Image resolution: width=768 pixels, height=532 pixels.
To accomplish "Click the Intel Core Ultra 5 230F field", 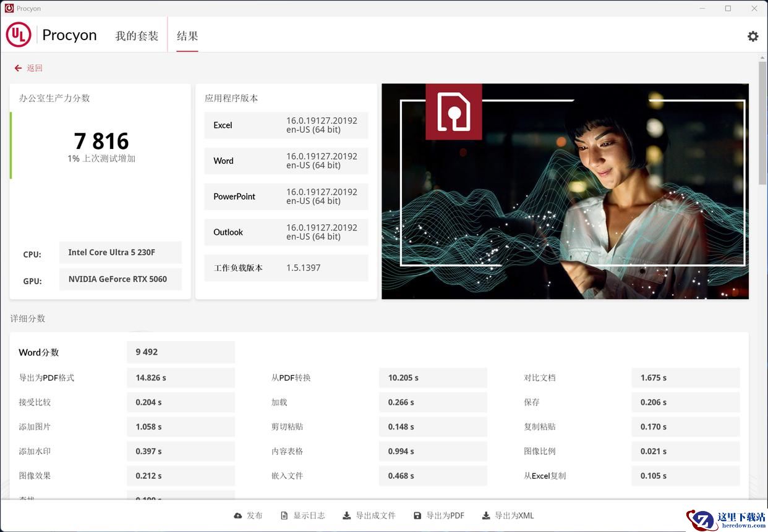I will [x=121, y=252].
